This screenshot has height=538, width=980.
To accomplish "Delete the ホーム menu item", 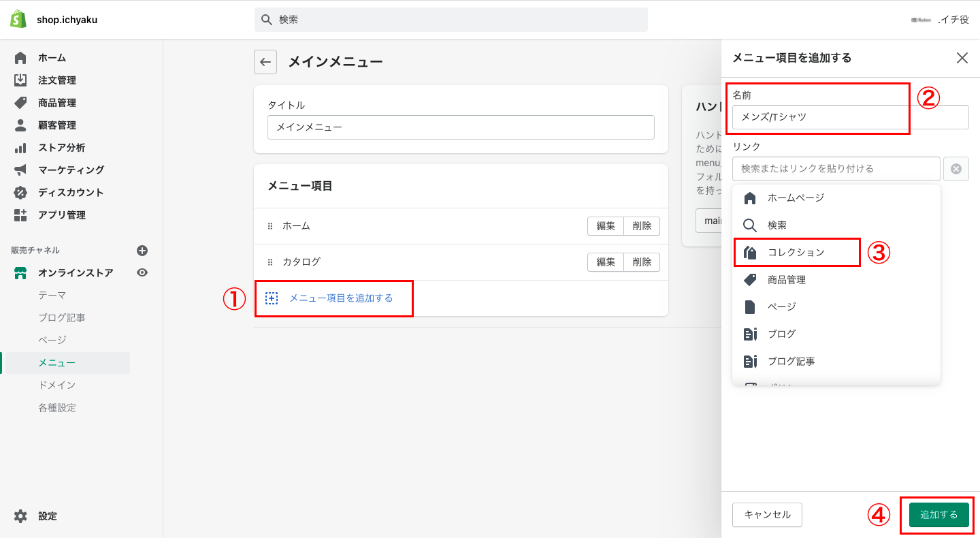I will pyautogui.click(x=642, y=226).
